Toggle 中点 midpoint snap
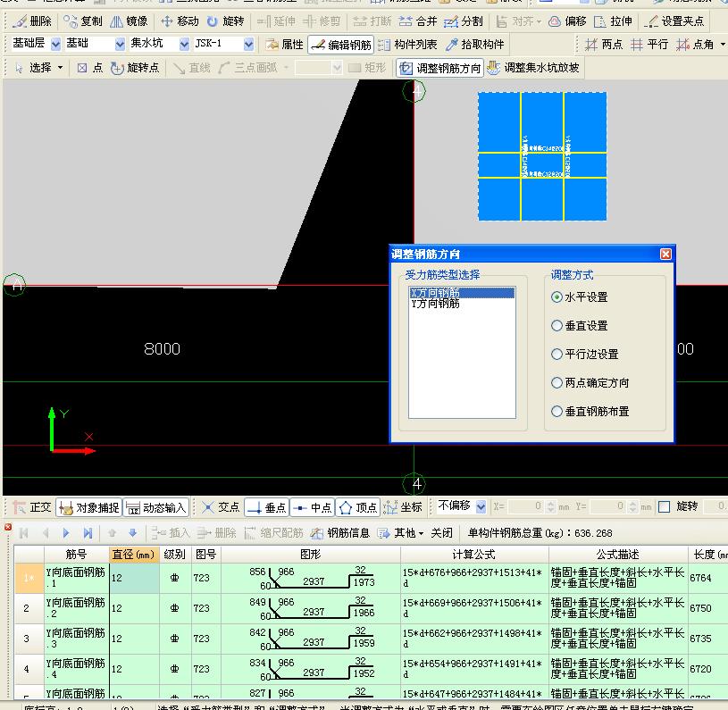Viewport: 728px width, 710px height. point(313,507)
